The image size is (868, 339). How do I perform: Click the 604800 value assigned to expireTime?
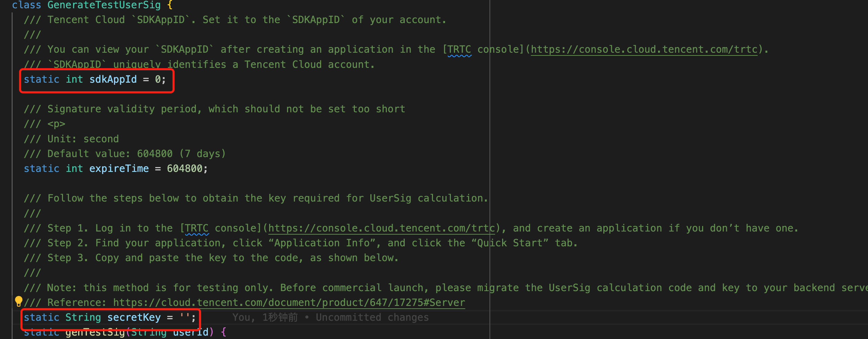184,169
